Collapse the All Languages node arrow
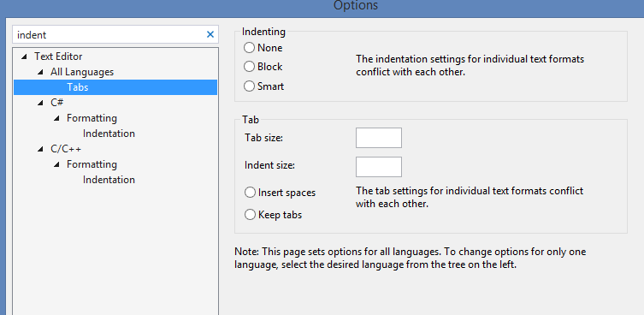The image size is (644, 315). pos(40,72)
